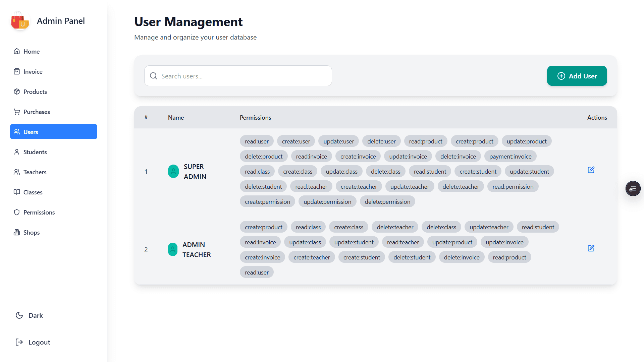The width and height of the screenshot is (644, 362).
Task: Click the Invoice bag icon
Action: [x=17, y=71]
